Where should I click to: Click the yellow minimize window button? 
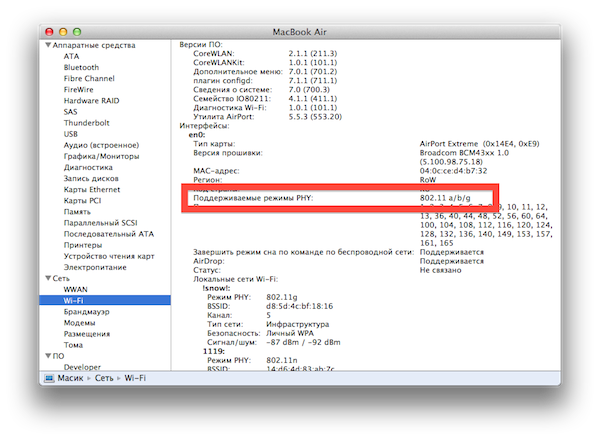[x=63, y=32]
